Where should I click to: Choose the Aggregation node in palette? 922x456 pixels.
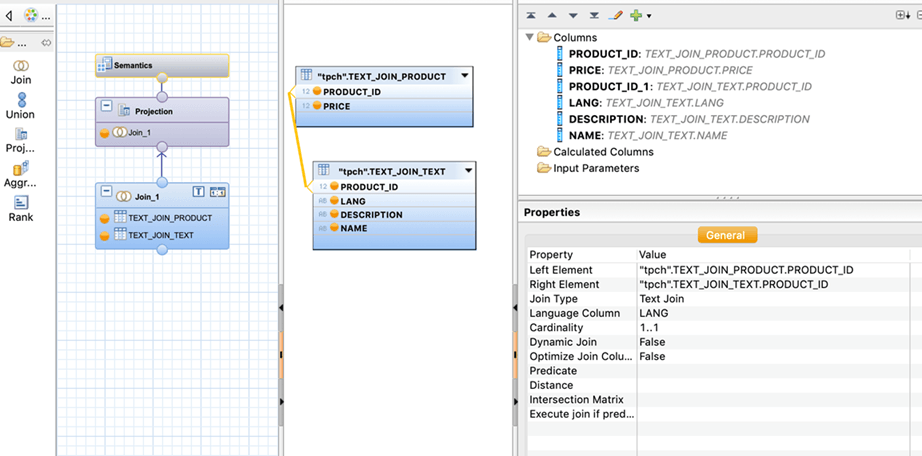click(x=20, y=173)
